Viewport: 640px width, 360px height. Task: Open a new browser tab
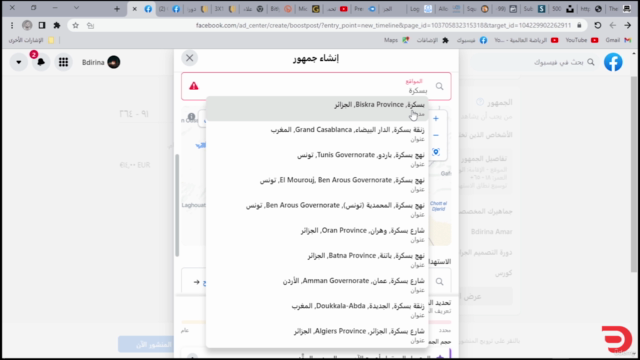click(117, 9)
